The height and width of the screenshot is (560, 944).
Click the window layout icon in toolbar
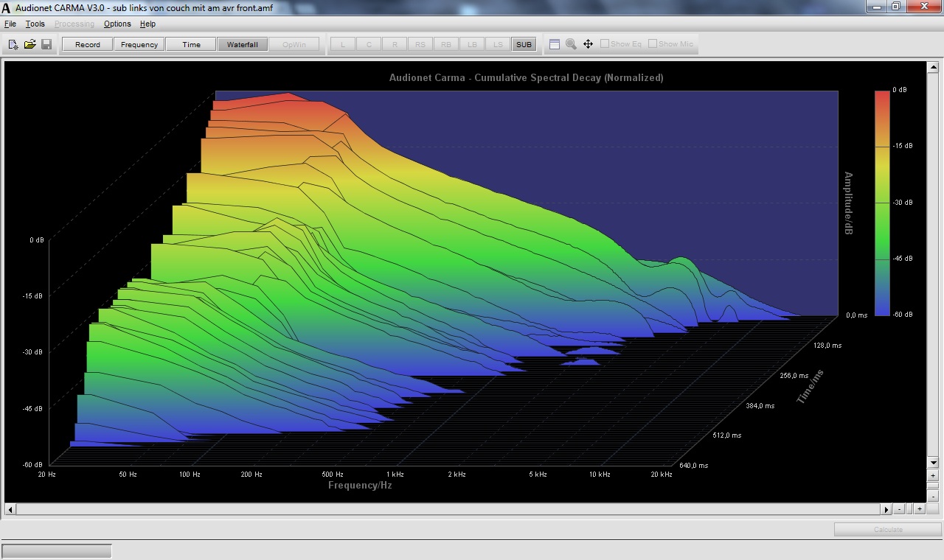pyautogui.click(x=555, y=44)
